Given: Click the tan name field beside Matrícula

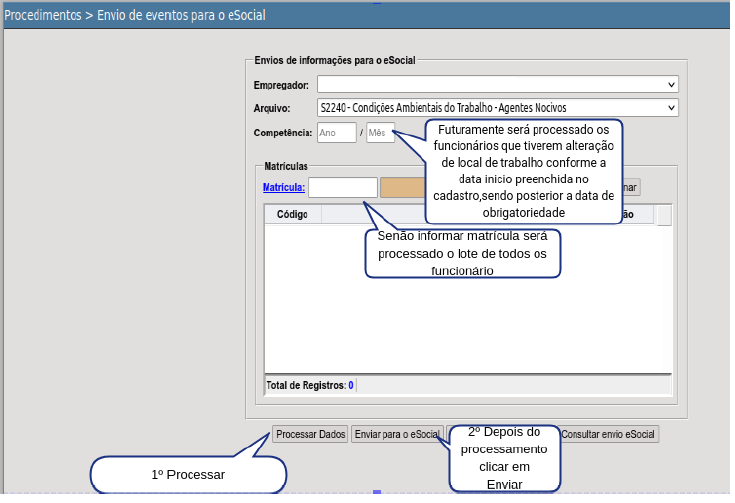Looking at the screenshot, I should coord(403,188).
